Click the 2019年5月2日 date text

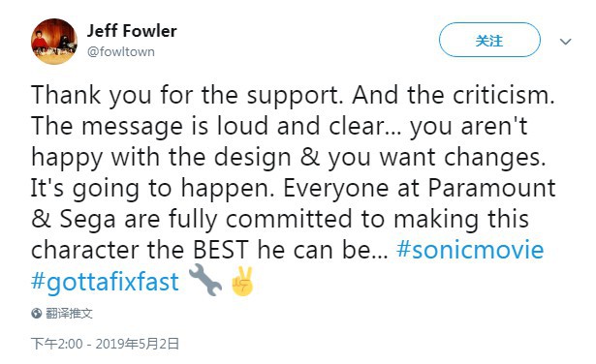pyautogui.click(x=138, y=344)
